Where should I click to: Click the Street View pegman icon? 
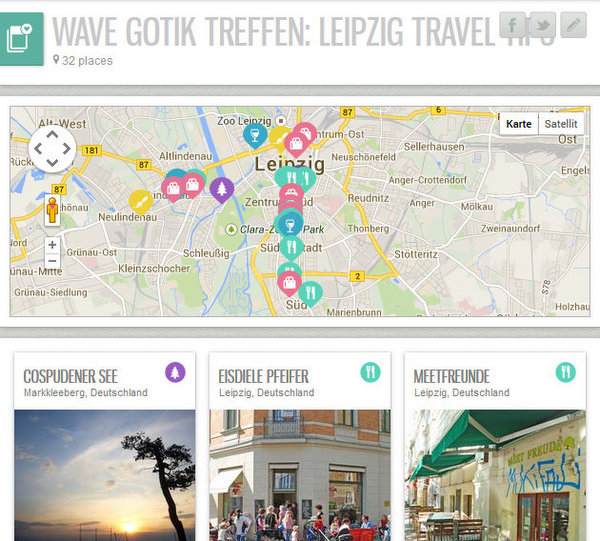[52, 210]
